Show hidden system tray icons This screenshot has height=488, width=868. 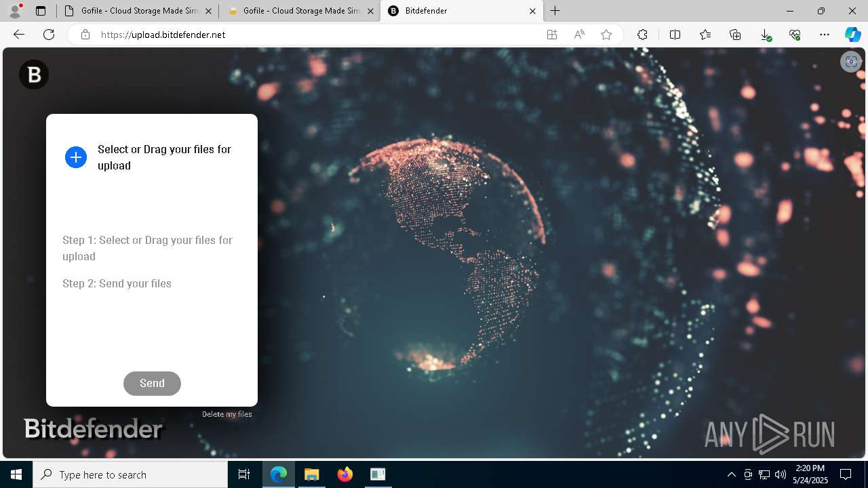coord(731,474)
